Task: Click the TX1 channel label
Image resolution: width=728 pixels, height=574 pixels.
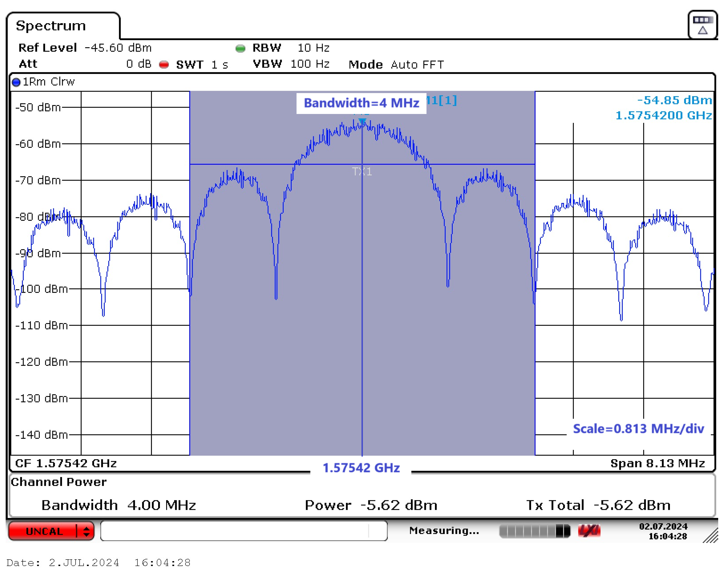Action: pyautogui.click(x=362, y=172)
